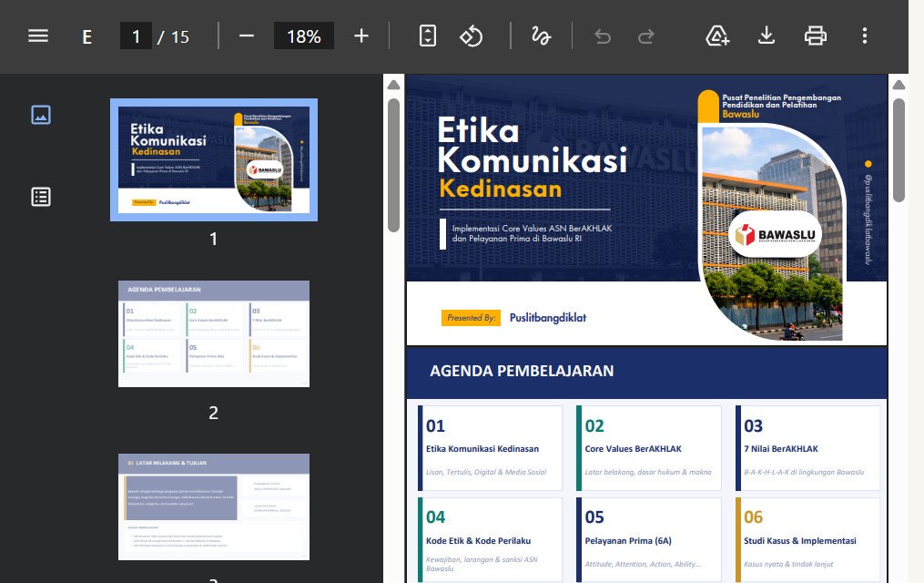Click the Kedinasan yellow subtitle
Image resolution: width=924 pixels, height=583 pixels.
(x=501, y=189)
